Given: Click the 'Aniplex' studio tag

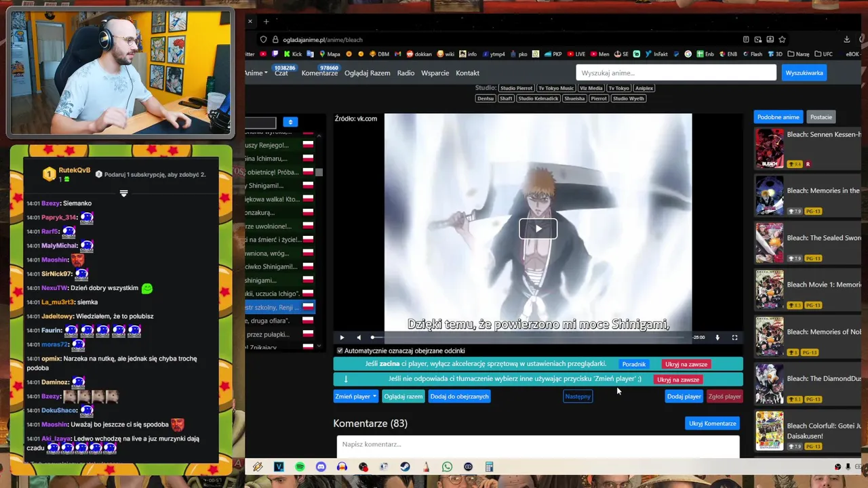Looking at the screenshot, I should pyautogui.click(x=644, y=88).
